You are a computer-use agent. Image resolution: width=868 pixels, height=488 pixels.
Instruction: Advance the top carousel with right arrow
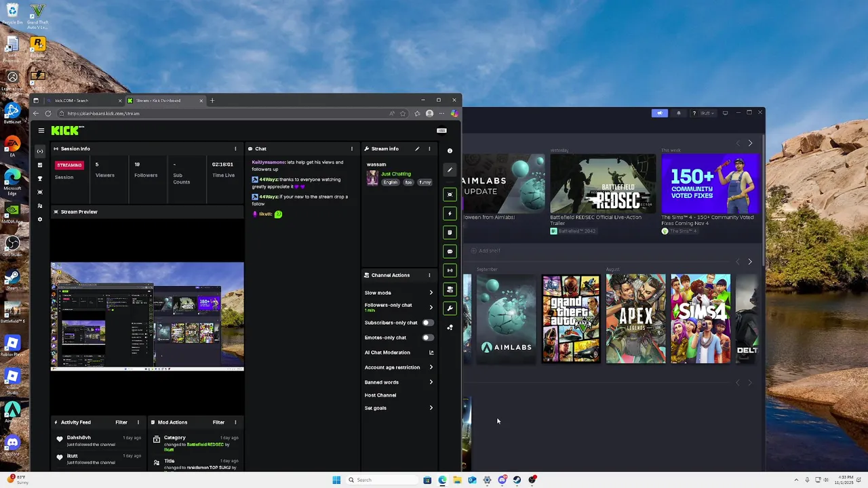(x=750, y=143)
